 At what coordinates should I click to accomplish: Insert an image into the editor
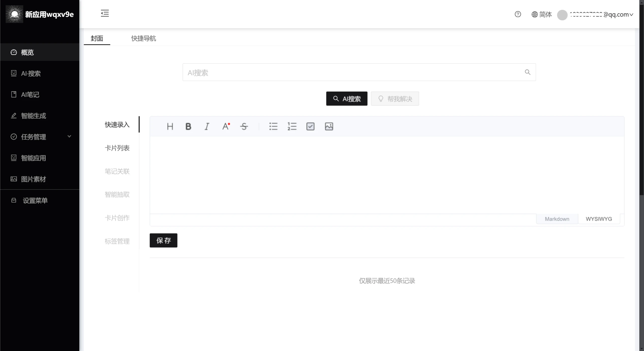[329, 126]
